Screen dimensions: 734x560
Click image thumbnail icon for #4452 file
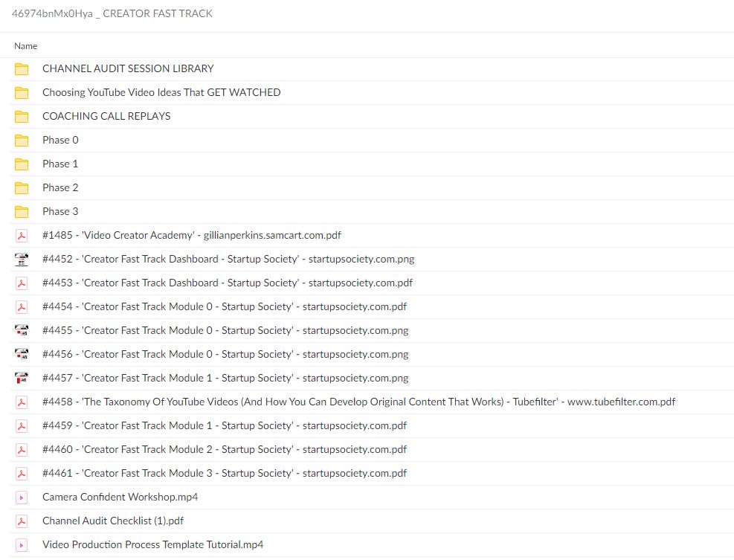[x=21, y=260]
